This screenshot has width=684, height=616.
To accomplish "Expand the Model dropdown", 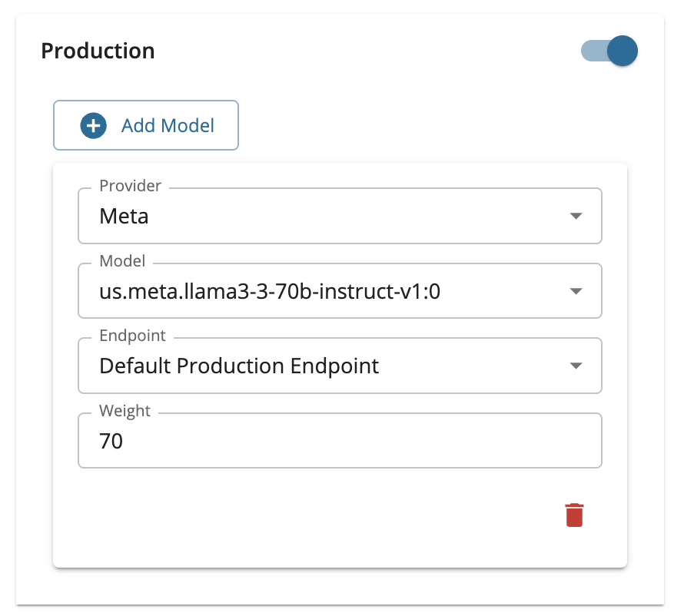I will 340,290.
